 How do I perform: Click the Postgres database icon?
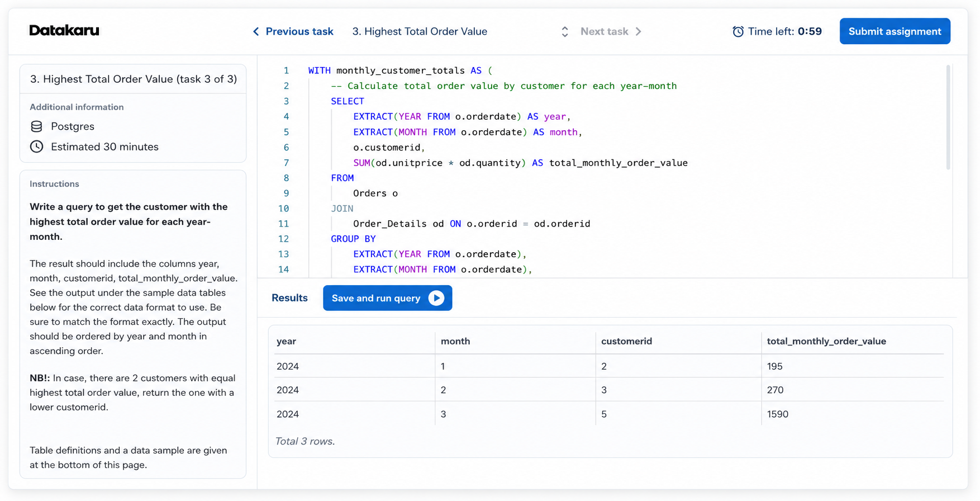pos(36,126)
